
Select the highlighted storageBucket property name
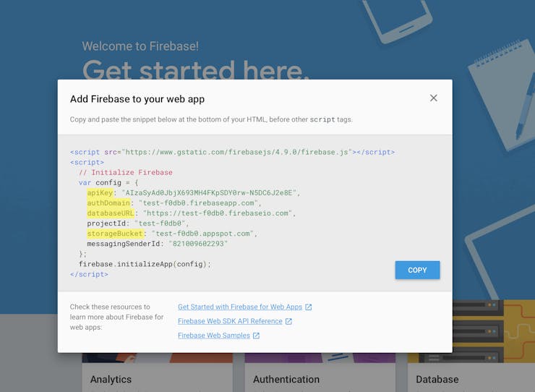point(115,234)
